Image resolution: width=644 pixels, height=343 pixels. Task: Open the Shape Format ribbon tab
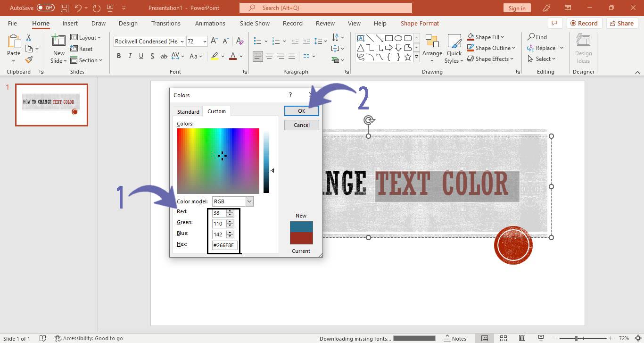[420, 23]
